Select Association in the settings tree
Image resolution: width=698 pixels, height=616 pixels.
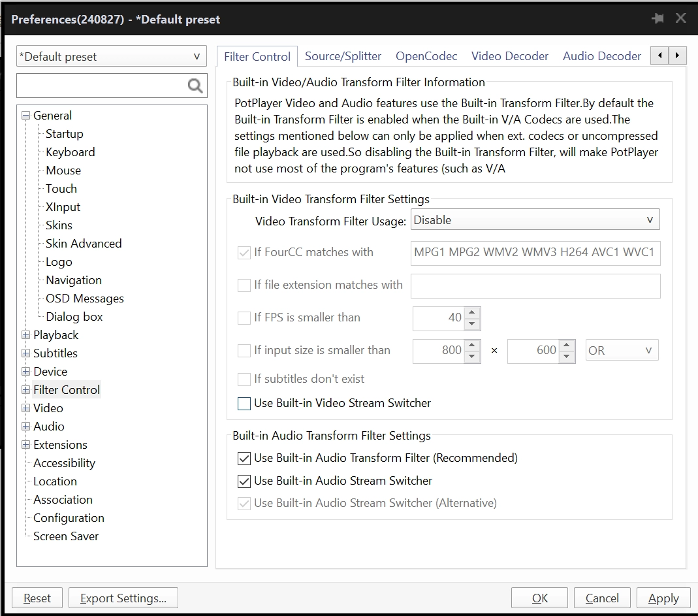63,499
